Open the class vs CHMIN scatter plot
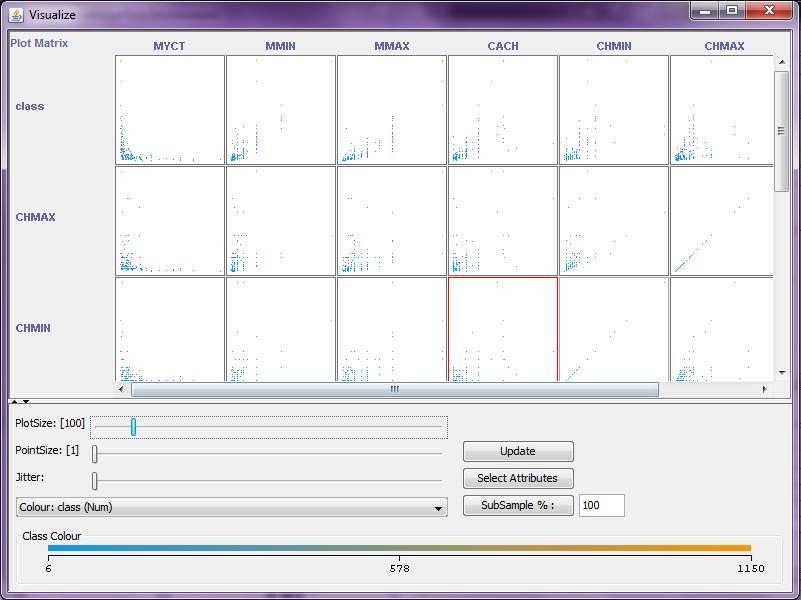 coord(614,110)
